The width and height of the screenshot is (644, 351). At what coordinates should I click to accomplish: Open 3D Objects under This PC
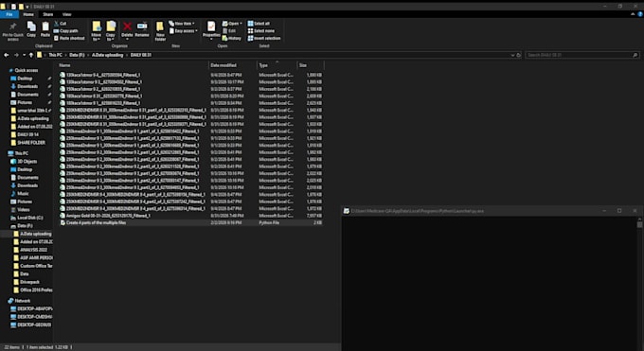click(x=27, y=162)
